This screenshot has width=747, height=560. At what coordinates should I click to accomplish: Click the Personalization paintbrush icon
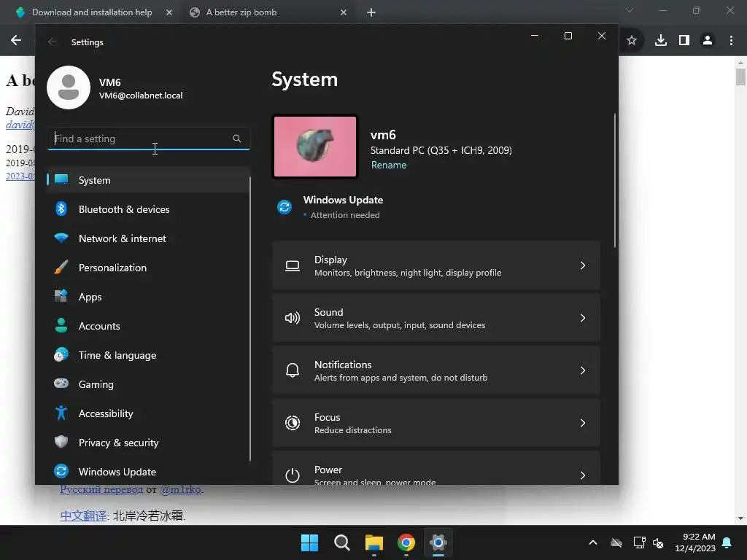(61, 267)
